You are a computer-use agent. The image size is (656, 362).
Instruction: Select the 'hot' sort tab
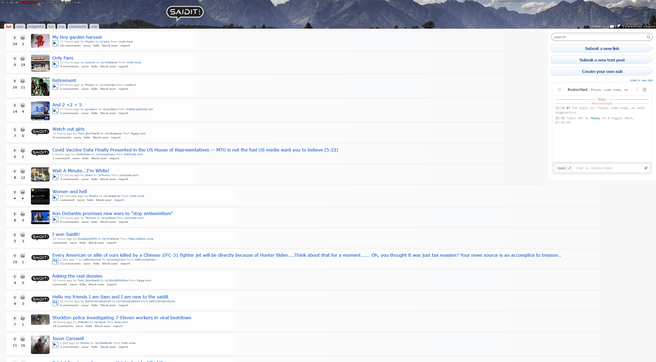[8, 26]
